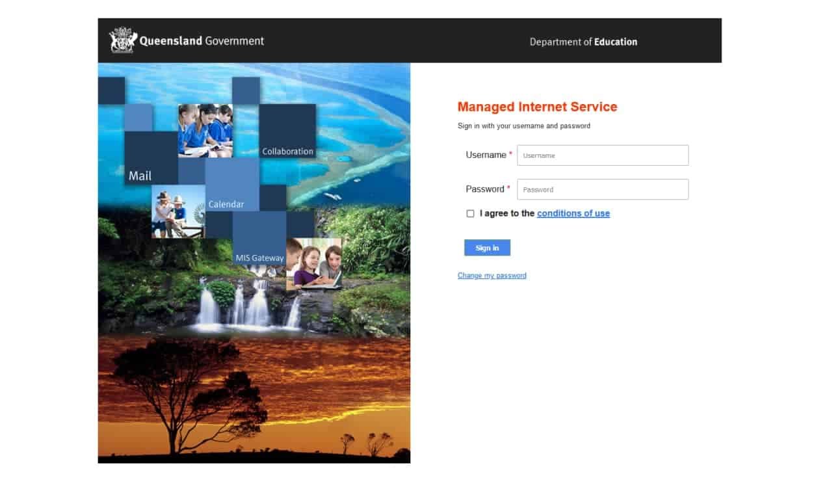The height and width of the screenshot is (504, 829).
Task: Click inside the Username input field
Action: [x=602, y=155]
